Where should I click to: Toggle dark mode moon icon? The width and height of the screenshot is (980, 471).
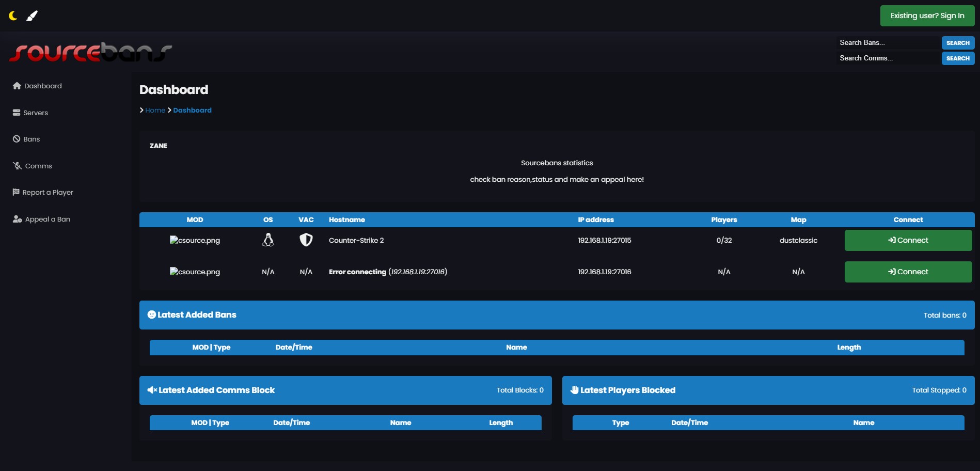(x=13, y=16)
